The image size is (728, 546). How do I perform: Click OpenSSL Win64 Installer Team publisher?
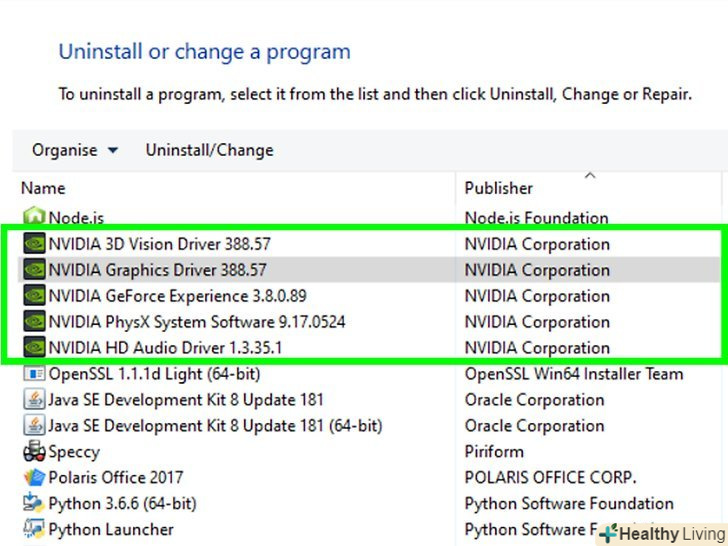tap(574, 374)
